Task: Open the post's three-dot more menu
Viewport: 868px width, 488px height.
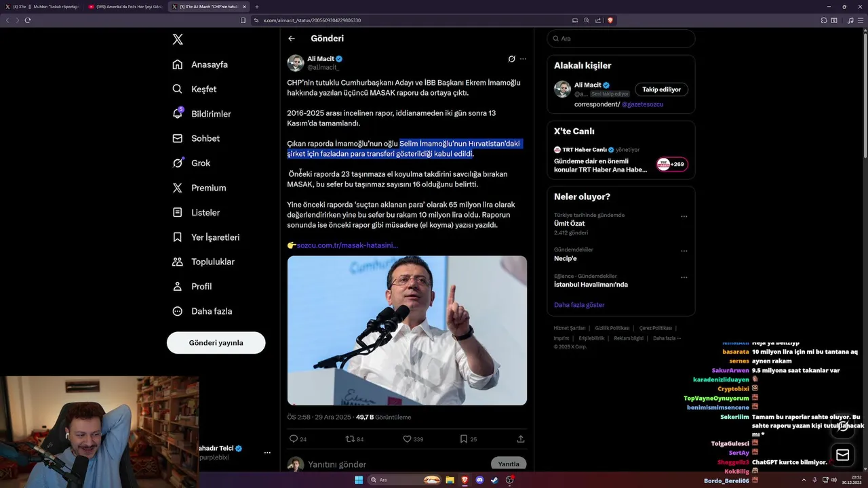Action: coord(523,59)
